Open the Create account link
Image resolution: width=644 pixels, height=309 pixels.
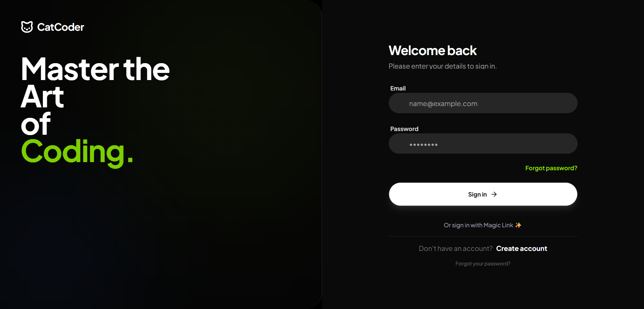coord(522,249)
